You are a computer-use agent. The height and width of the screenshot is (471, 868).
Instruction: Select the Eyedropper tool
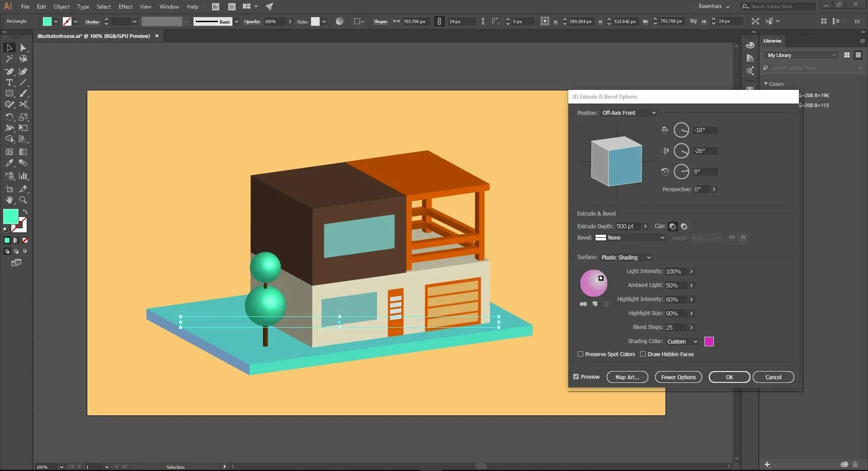tap(9, 163)
